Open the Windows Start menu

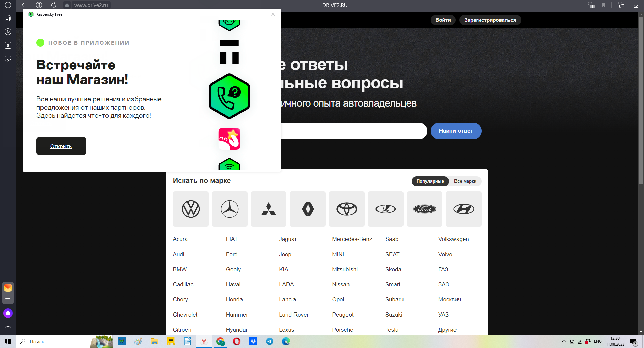[x=8, y=341]
